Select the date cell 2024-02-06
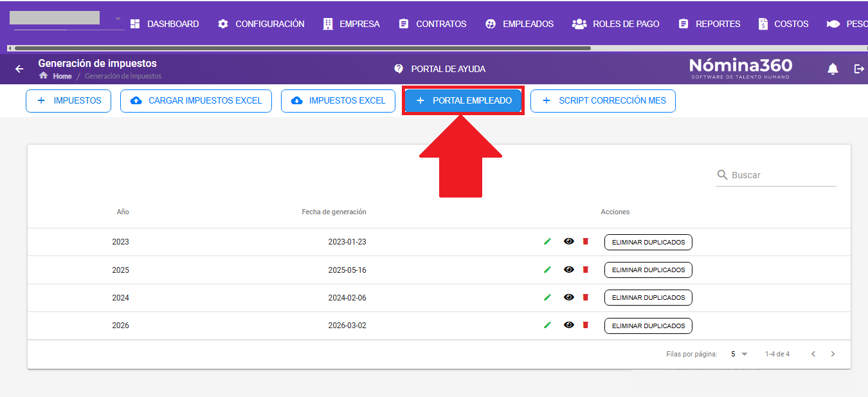The height and width of the screenshot is (397, 868). click(347, 298)
